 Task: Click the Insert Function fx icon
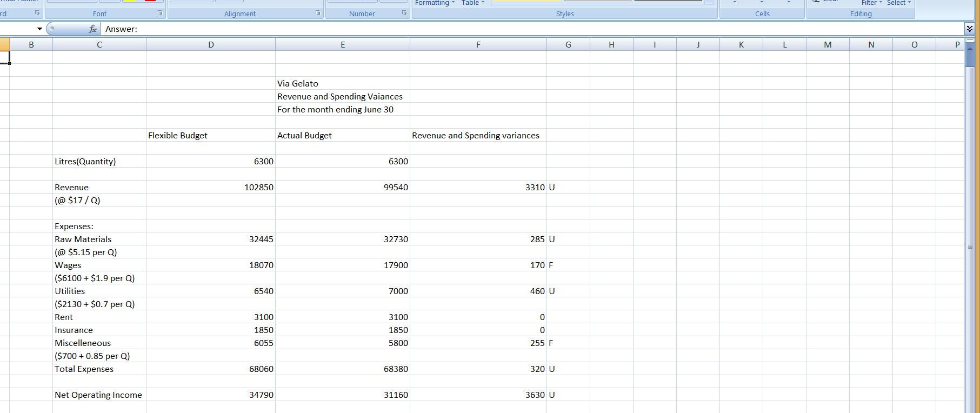93,29
